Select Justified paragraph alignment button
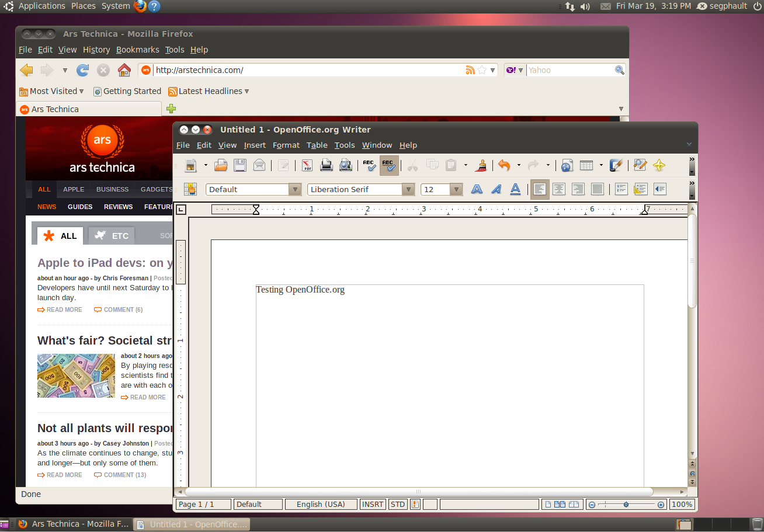The width and height of the screenshot is (764, 532). coord(597,189)
